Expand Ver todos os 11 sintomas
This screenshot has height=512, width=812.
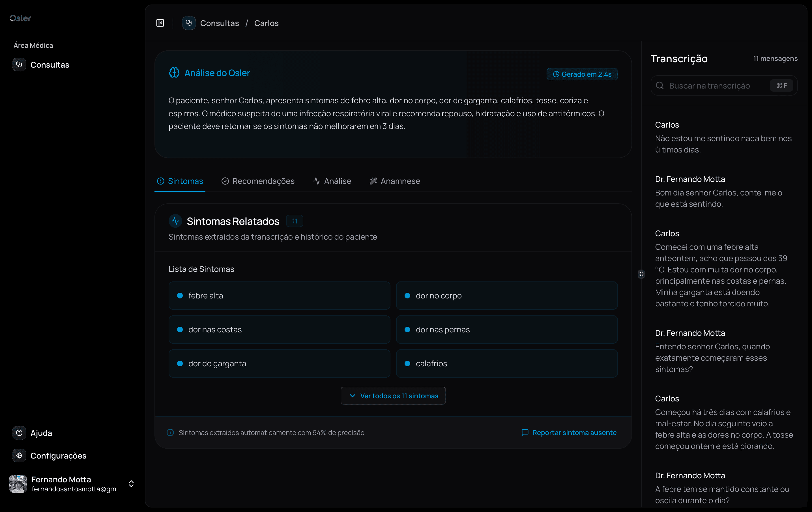(x=393, y=396)
